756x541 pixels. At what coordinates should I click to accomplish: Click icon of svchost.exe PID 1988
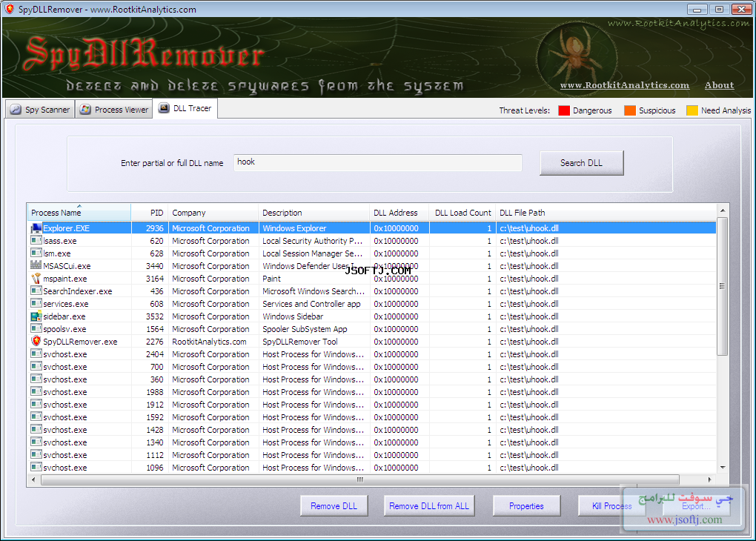pos(36,391)
